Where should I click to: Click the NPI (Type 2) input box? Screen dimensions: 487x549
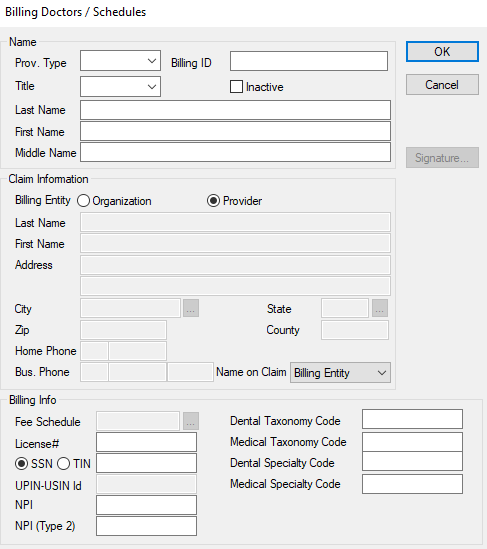click(146, 526)
